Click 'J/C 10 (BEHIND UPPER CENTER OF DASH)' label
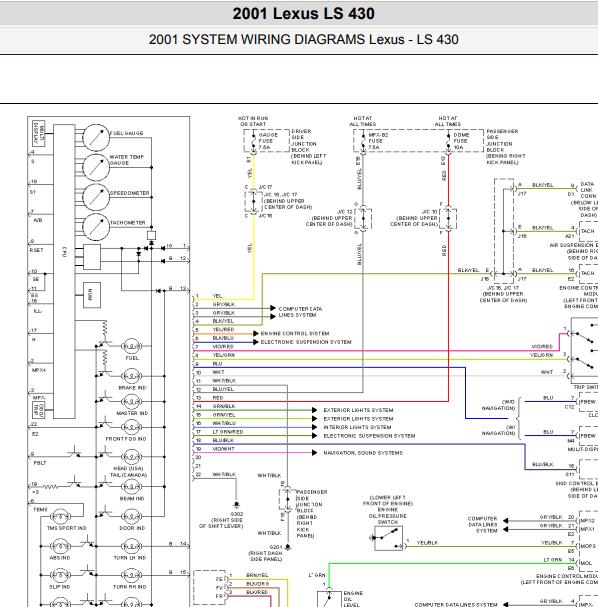The height and width of the screenshot is (607, 598). point(414,218)
